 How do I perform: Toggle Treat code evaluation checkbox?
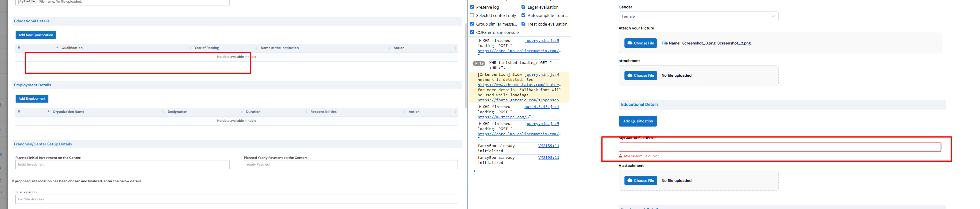523,24
